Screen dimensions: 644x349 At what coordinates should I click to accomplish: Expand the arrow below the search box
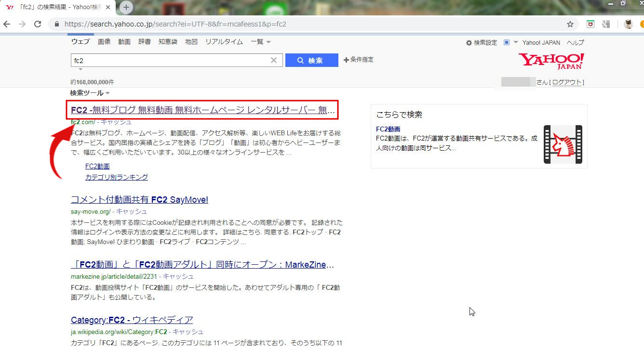click(x=80, y=69)
